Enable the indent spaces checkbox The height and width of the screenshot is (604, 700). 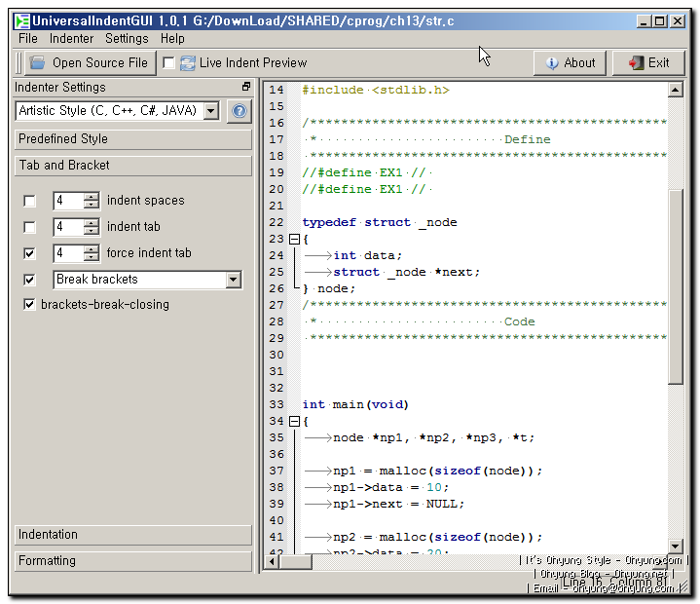tap(30, 201)
